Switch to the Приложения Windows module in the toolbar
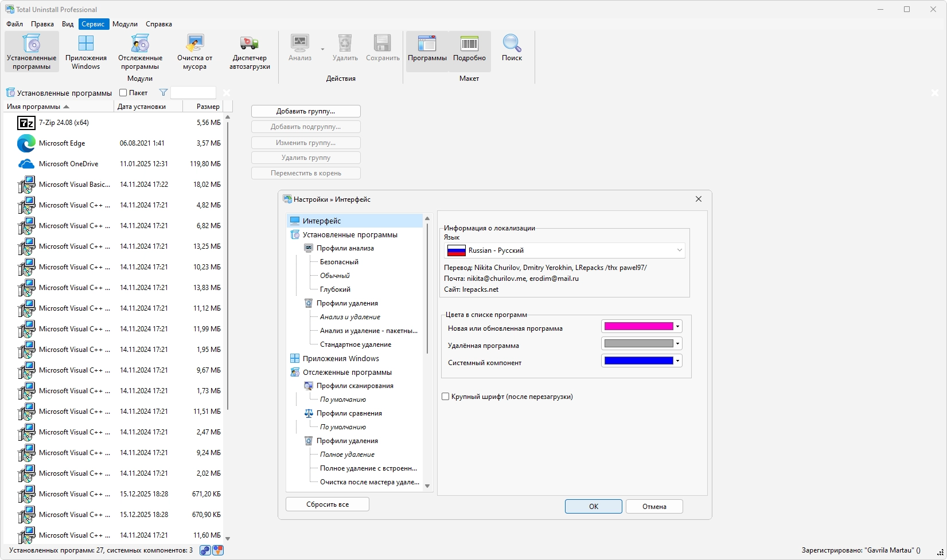 tap(86, 52)
